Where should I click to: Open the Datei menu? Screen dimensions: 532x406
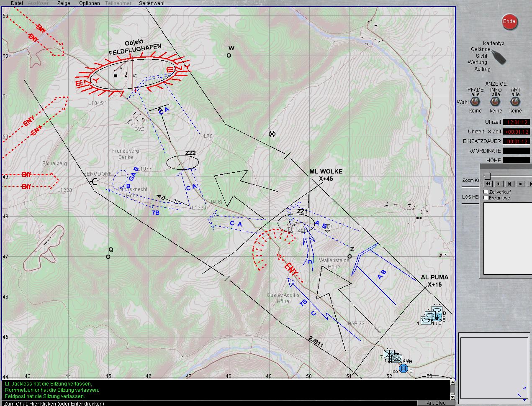pos(17,3)
